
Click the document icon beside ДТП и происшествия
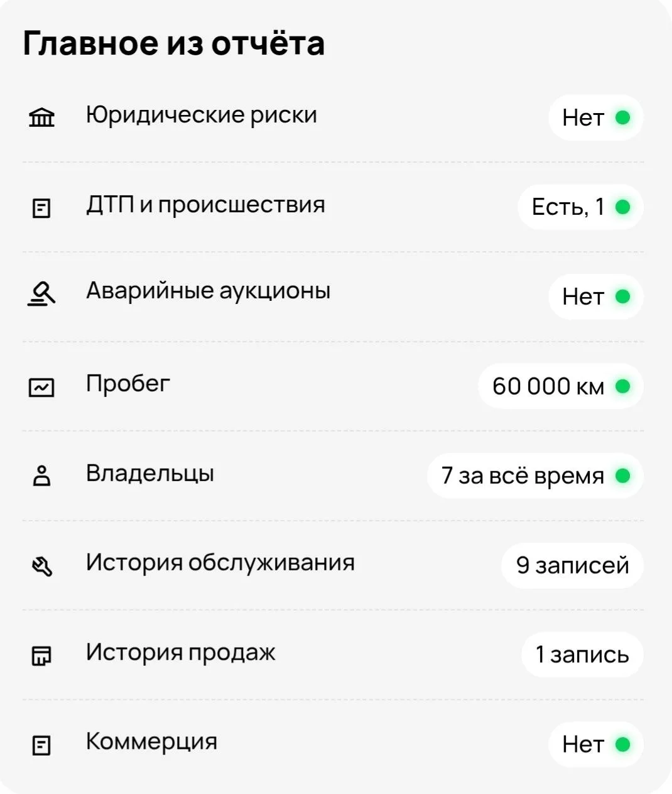(41, 208)
